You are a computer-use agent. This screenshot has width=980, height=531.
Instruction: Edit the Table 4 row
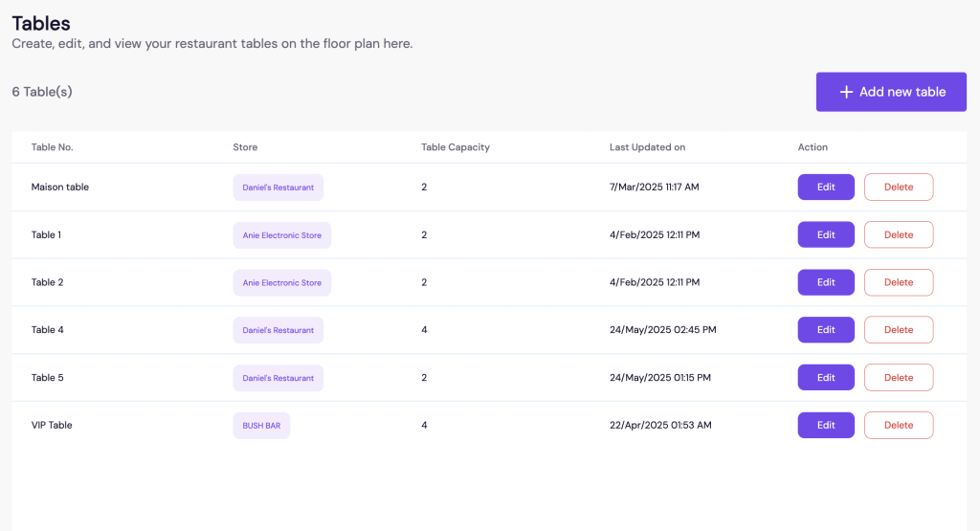click(826, 330)
